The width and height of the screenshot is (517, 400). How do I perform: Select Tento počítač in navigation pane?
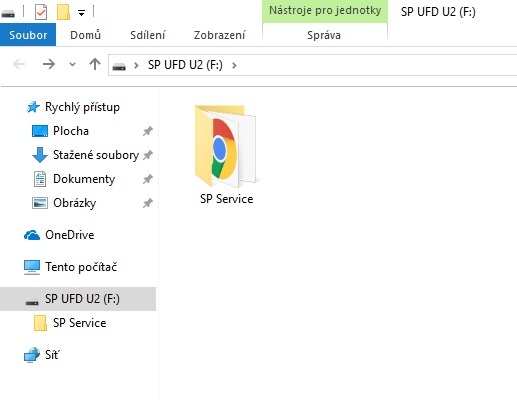81,267
